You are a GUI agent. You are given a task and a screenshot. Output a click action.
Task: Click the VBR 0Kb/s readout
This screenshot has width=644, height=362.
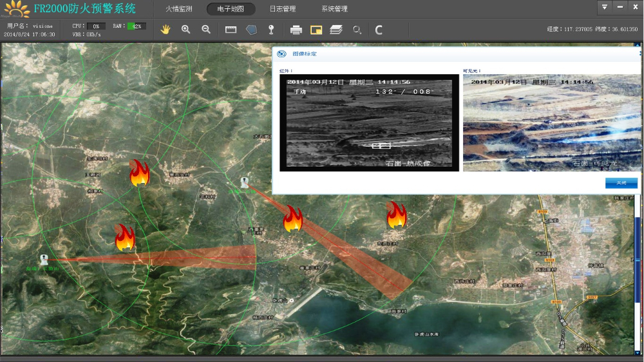tap(86, 35)
